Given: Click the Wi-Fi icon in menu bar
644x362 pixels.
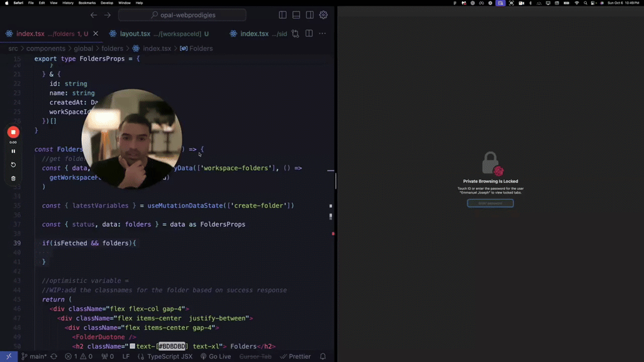Looking at the screenshot, I should point(576,3).
